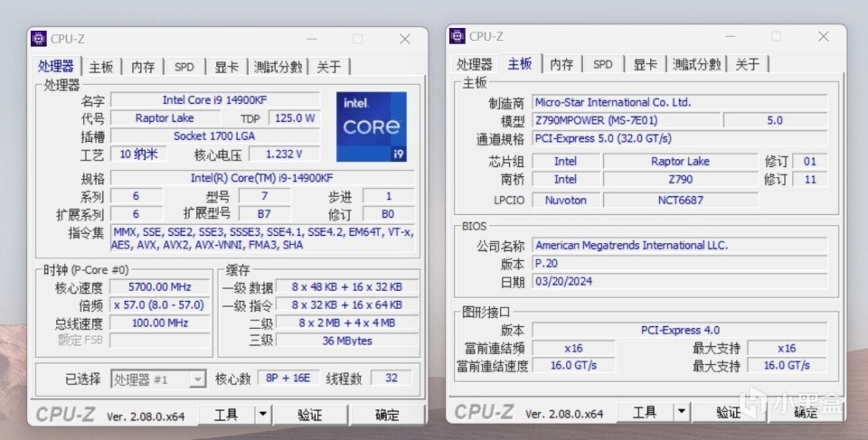
Task: Click 确定 button in left CPU-Z window
Action: coord(387,415)
